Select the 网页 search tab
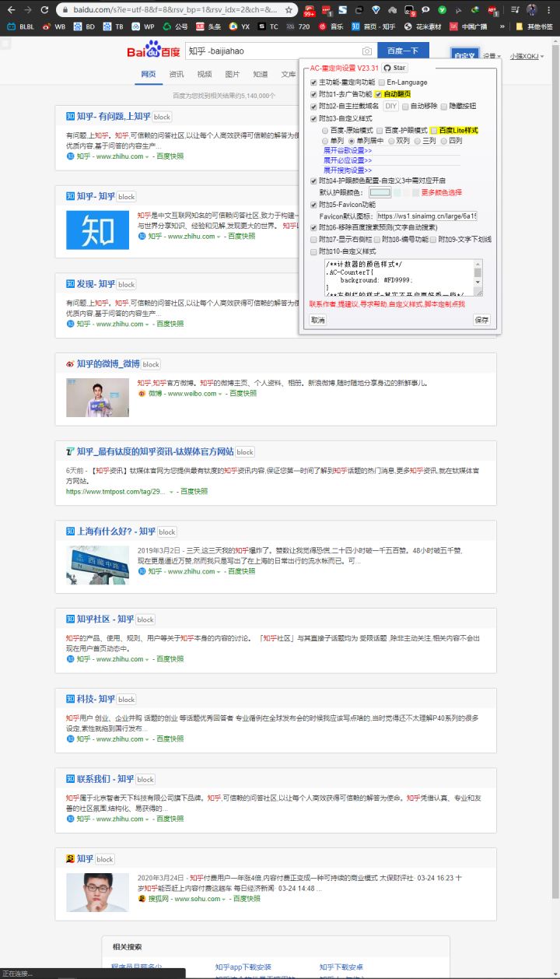 (x=149, y=74)
